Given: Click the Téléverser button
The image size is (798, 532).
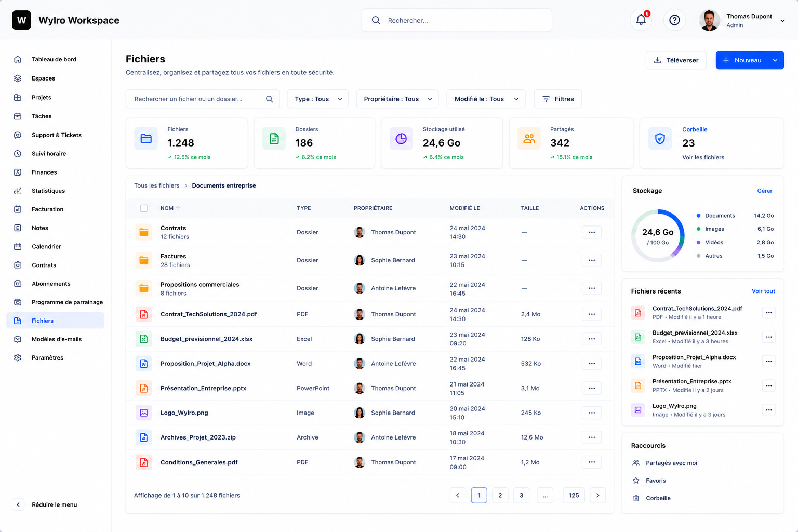Looking at the screenshot, I should point(676,60).
